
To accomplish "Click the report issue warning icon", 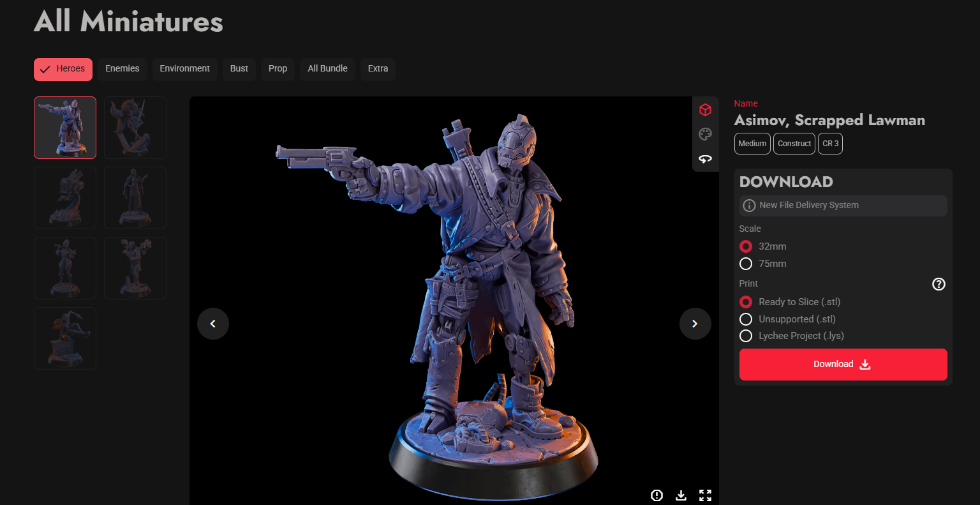I will tap(657, 495).
